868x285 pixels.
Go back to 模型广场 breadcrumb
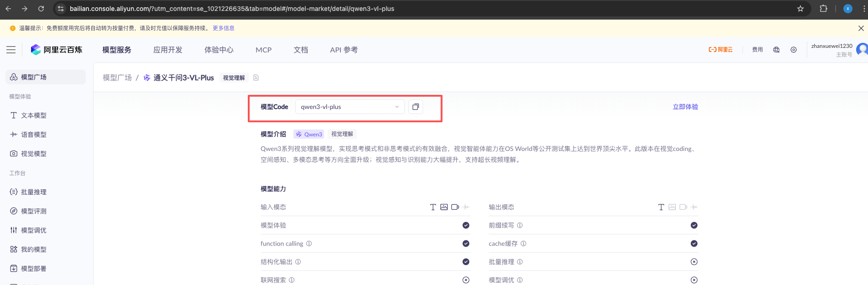pyautogui.click(x=117, y=78)
